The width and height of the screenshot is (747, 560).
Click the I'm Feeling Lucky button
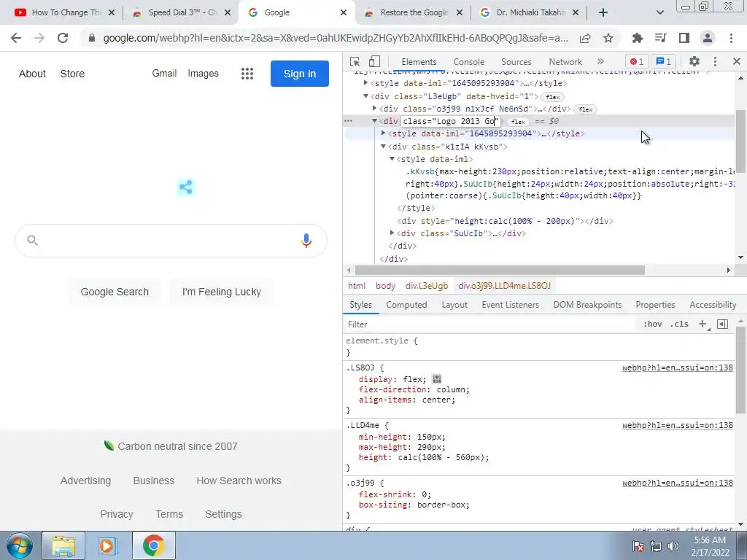(222, 292)
